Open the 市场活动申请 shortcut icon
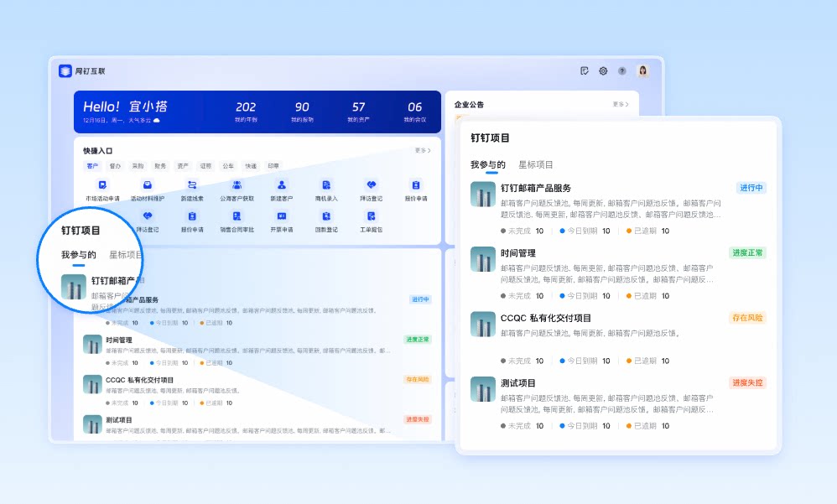Image resolution: width=837 pixels, height=504 pixels. click(x=102, y=185)
